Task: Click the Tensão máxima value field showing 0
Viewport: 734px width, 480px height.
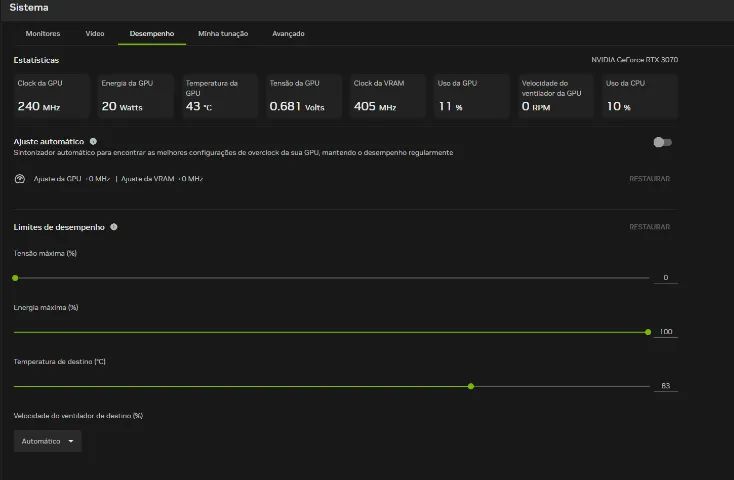Action: pyautogui.click(x=666, y=278)
